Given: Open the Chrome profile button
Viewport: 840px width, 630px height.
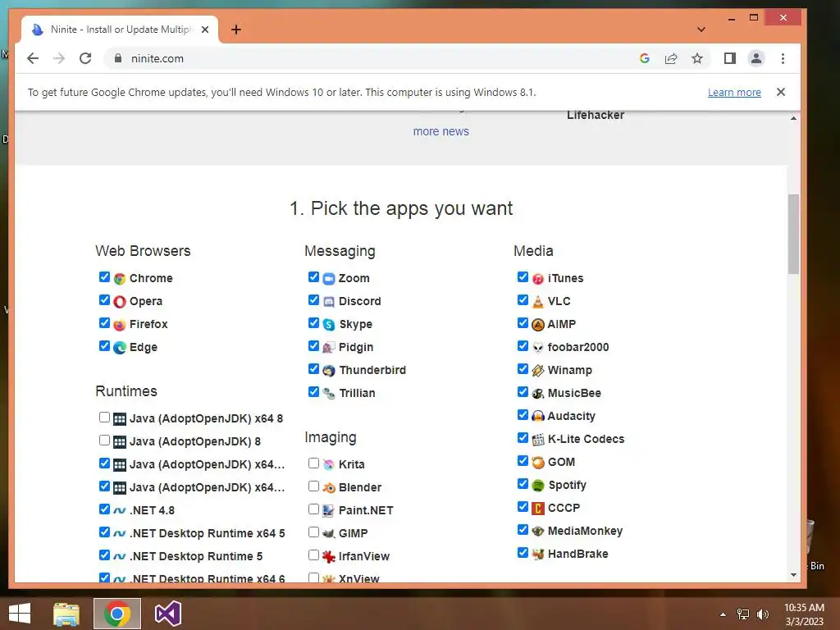Looking at the screenshot, I should (x=756, y=58).
